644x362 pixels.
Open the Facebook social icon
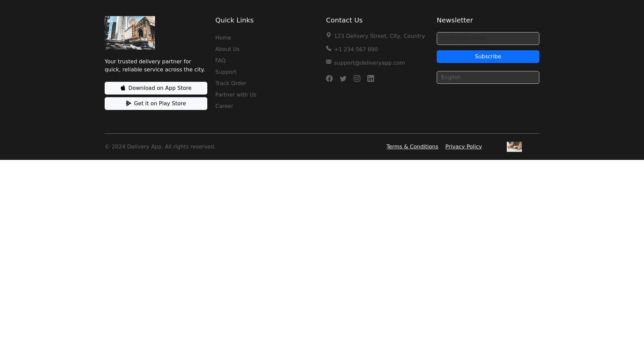pyautogui.click(x=329, y=78)
